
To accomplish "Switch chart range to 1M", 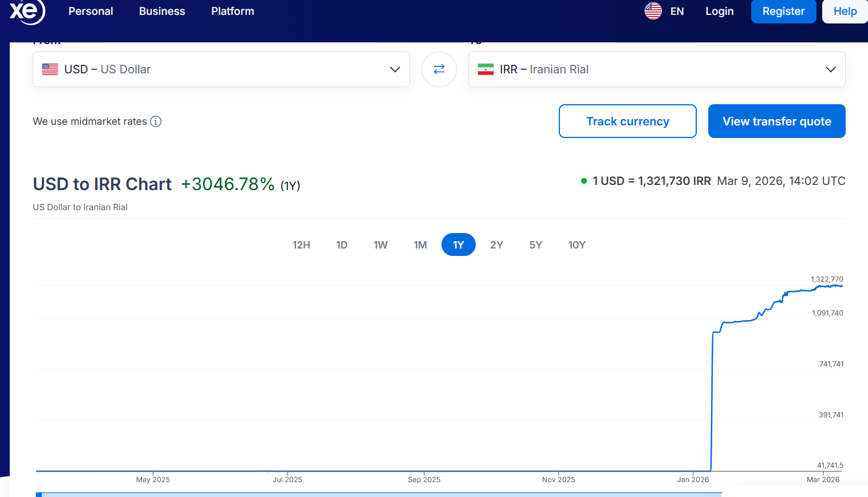I will (x=420, y=245).
